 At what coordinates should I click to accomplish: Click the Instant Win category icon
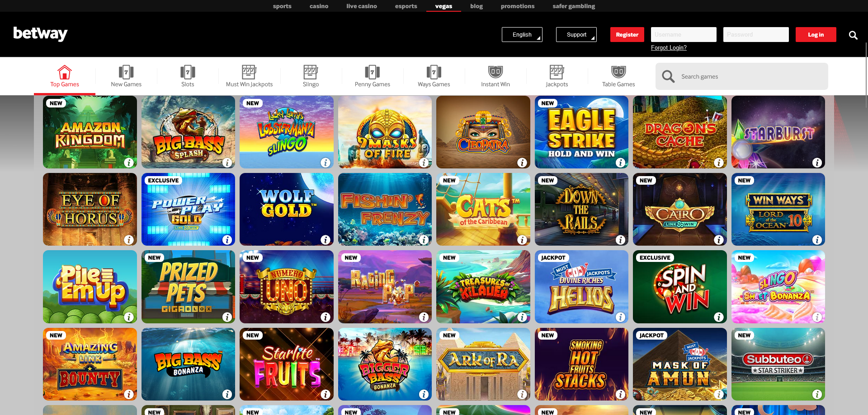tap(495, 72)
